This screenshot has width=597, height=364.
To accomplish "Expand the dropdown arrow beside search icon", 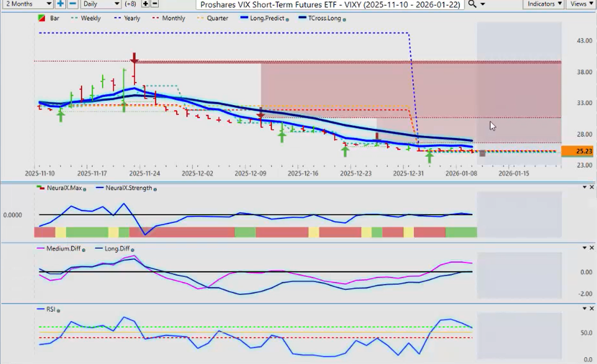I will pyautogui.click(x=482, y=4).
